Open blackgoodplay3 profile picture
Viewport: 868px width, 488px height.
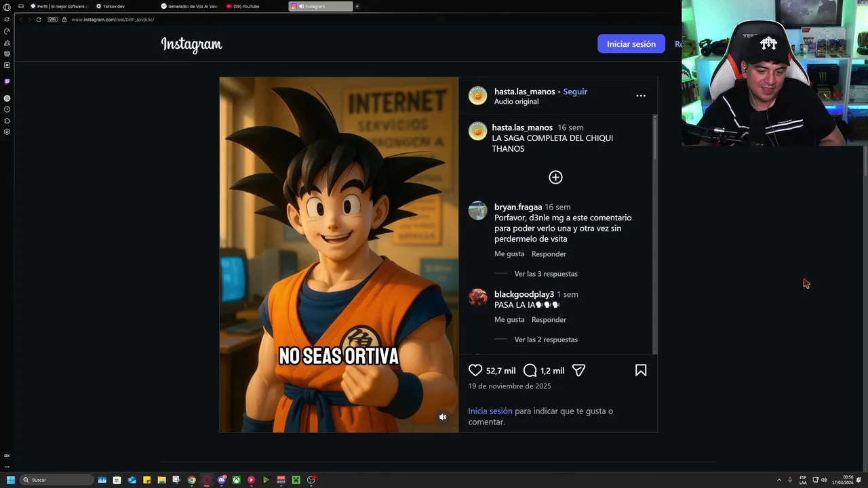[477, 298]
